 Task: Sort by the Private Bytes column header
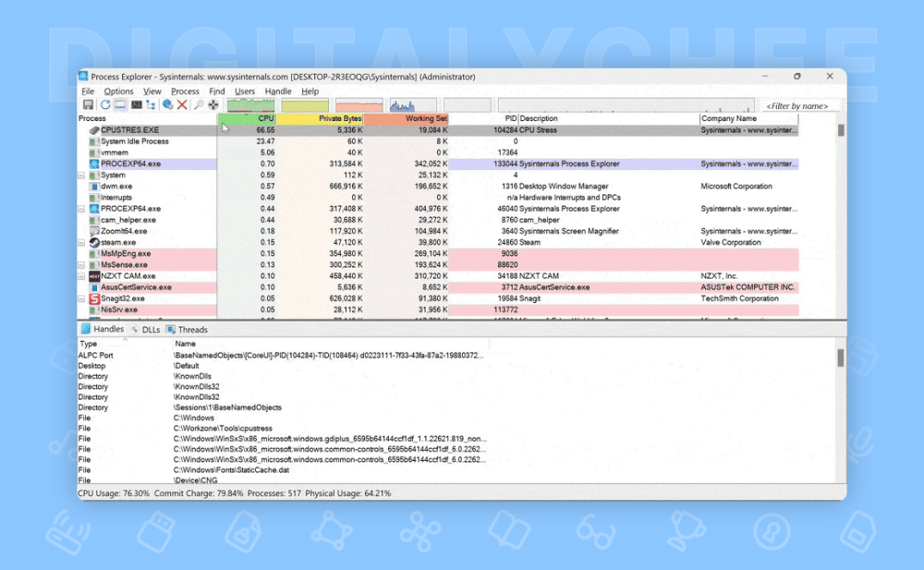tap(320, 118)
